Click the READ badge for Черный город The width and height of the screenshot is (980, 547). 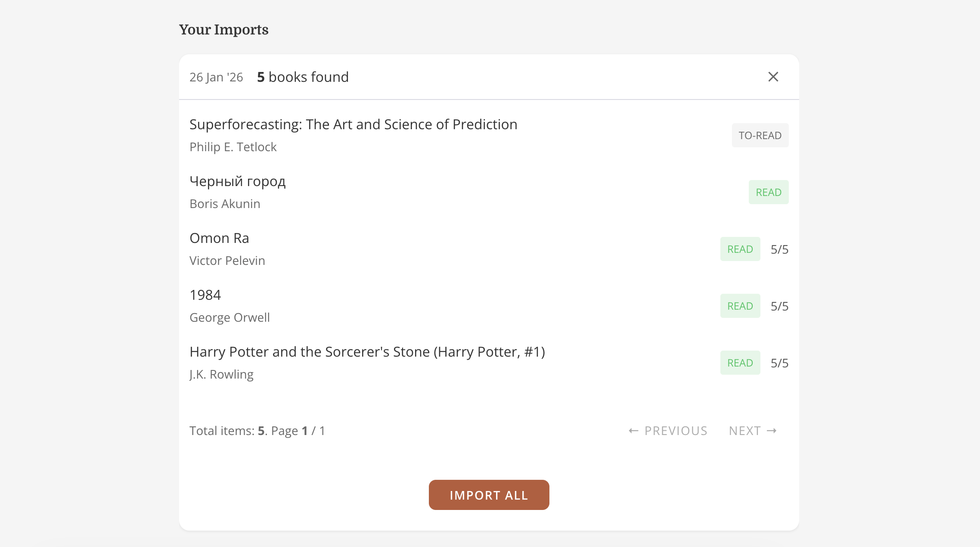pyautogui.click(x=769, y=192)
